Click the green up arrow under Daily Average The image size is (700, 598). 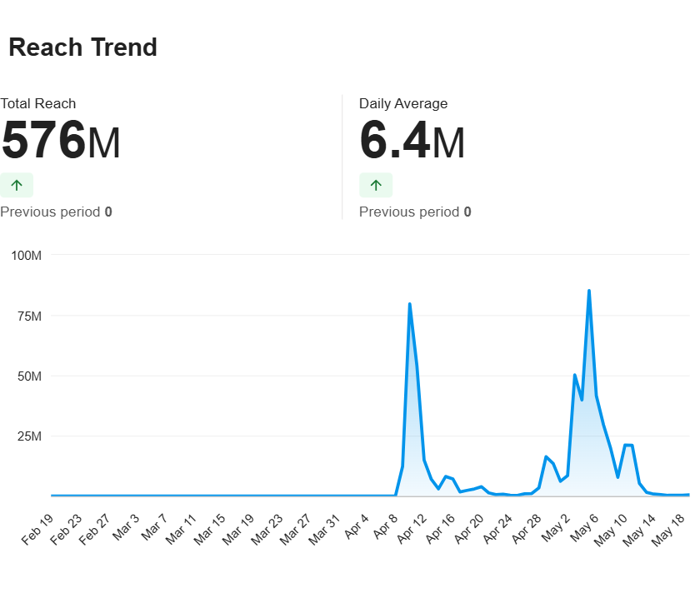[x=376, y=185]
